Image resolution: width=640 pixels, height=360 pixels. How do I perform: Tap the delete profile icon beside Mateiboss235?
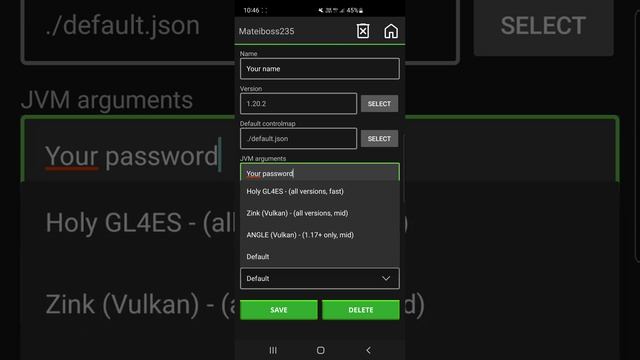[x=363, y=31]
